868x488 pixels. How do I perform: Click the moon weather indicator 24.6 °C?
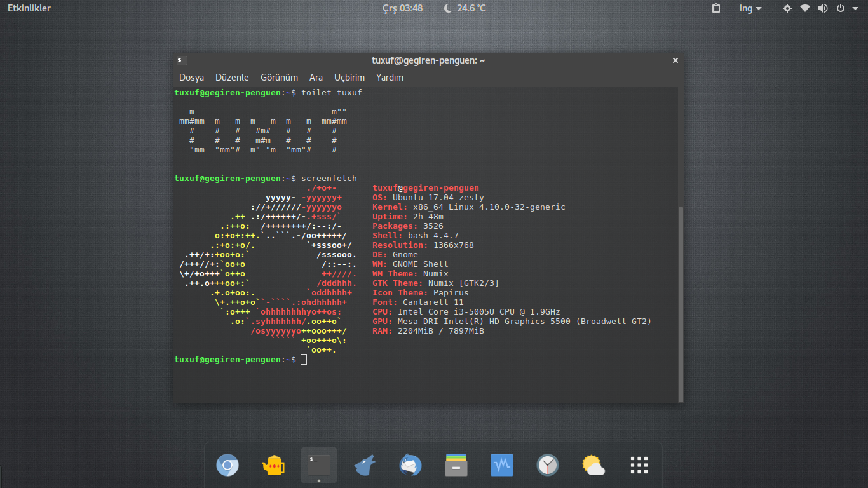click(x=465, y=8)
